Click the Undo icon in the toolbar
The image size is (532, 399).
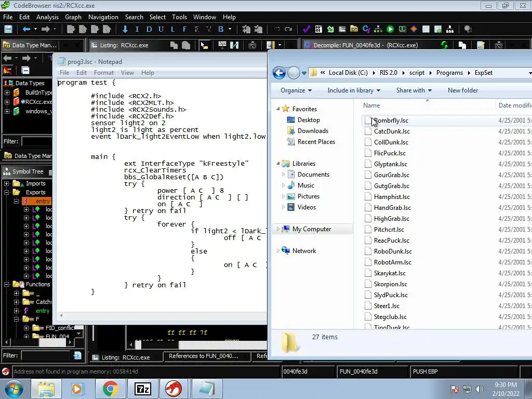point(276,29)
